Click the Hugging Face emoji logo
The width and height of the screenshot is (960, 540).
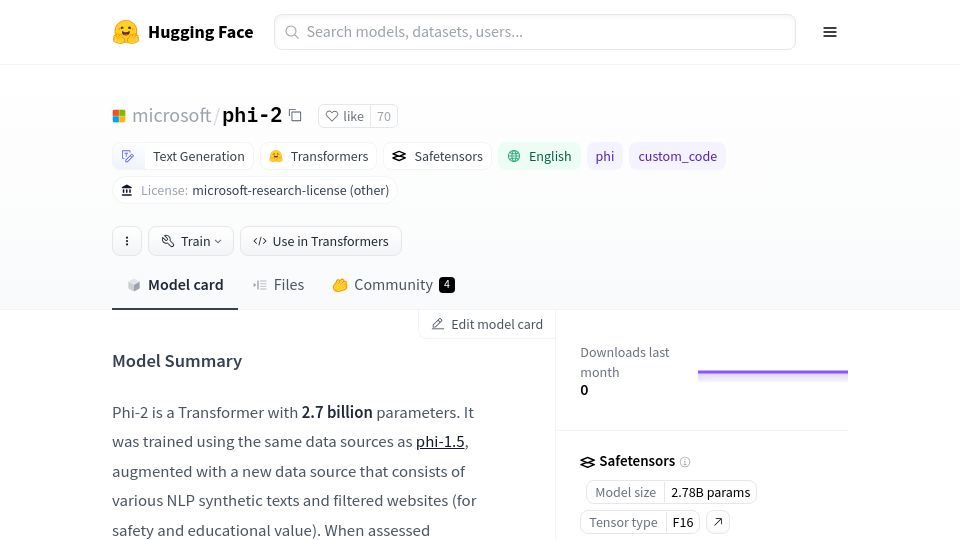pos(126,32)
